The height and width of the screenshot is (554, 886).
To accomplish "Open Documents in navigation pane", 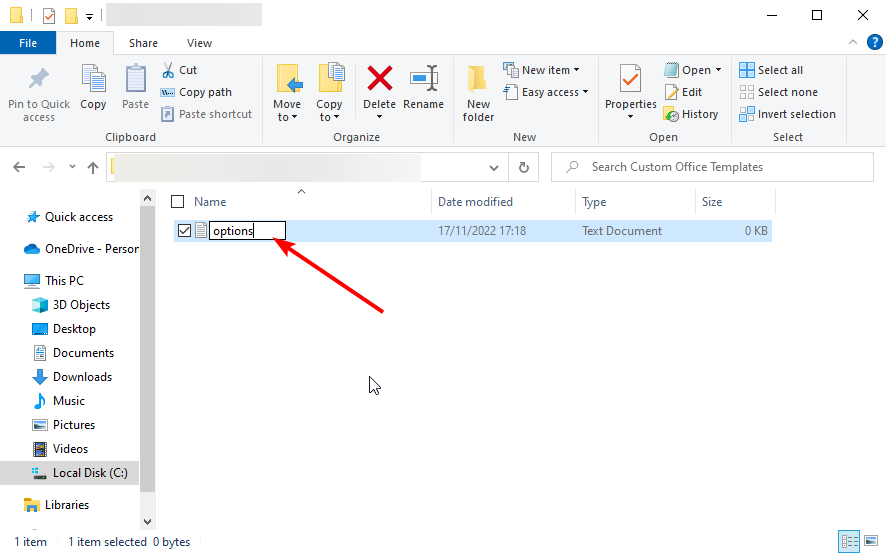I will pos(73,353).
